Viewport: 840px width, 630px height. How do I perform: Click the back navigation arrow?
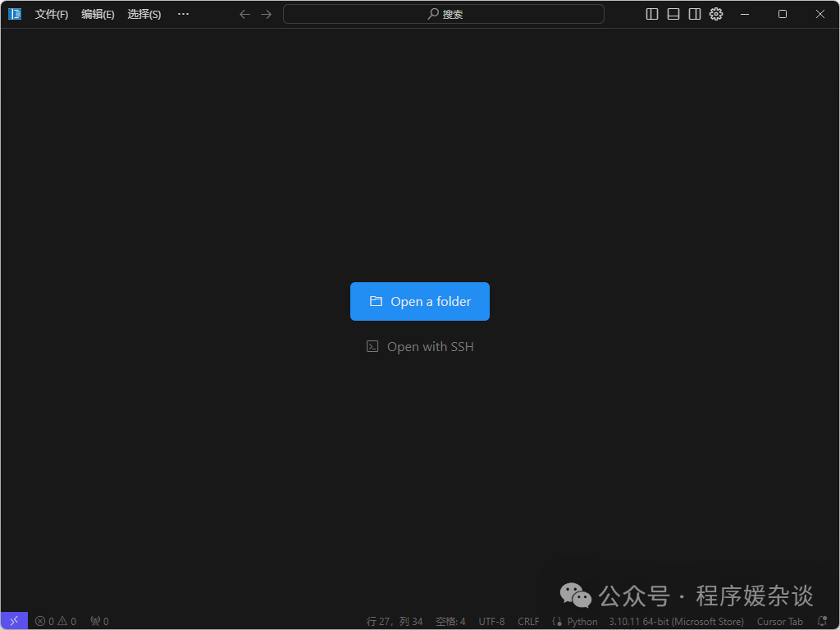click(x=244, y=14)
